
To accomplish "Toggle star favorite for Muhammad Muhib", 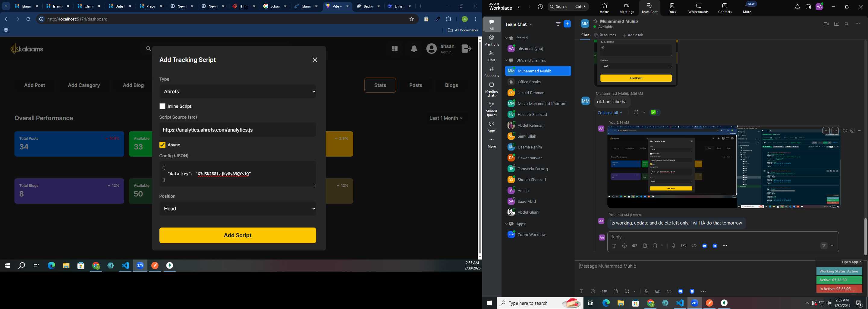I will click(596, 21).
